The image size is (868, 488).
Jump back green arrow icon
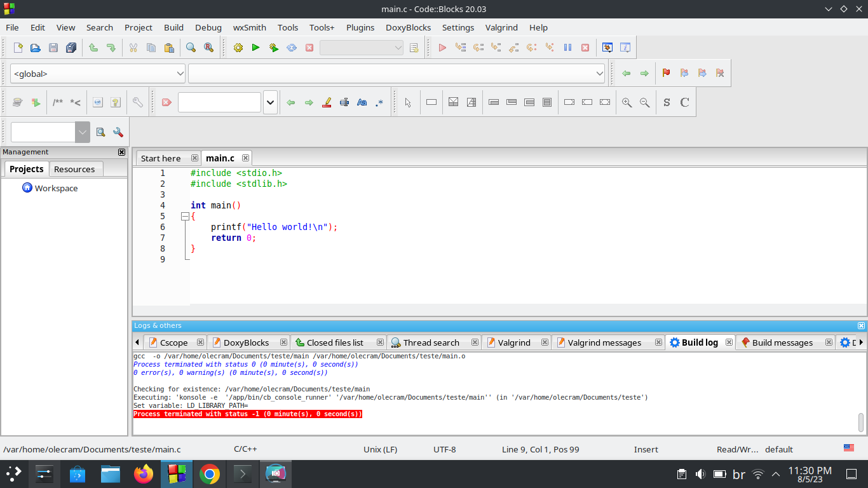[627, 74]
